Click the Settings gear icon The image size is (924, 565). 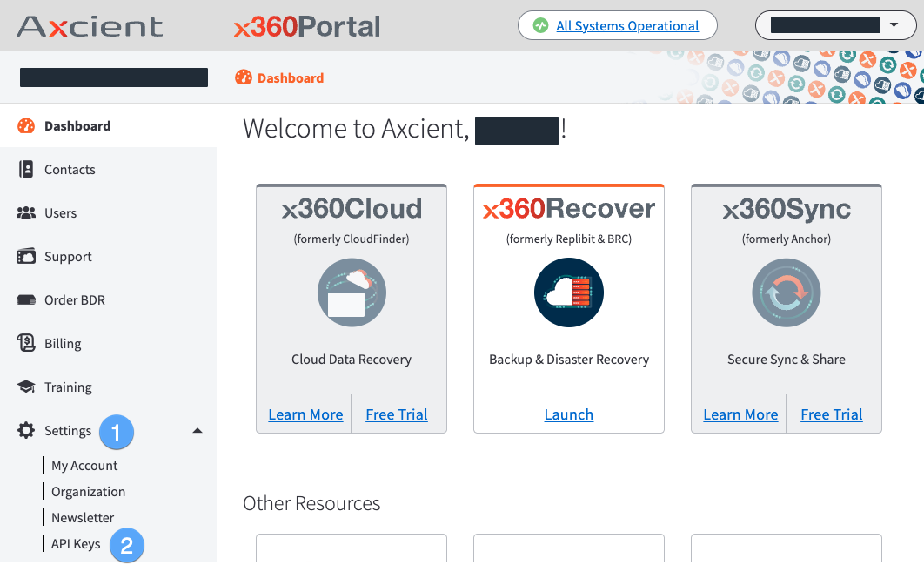pos(26,430)
